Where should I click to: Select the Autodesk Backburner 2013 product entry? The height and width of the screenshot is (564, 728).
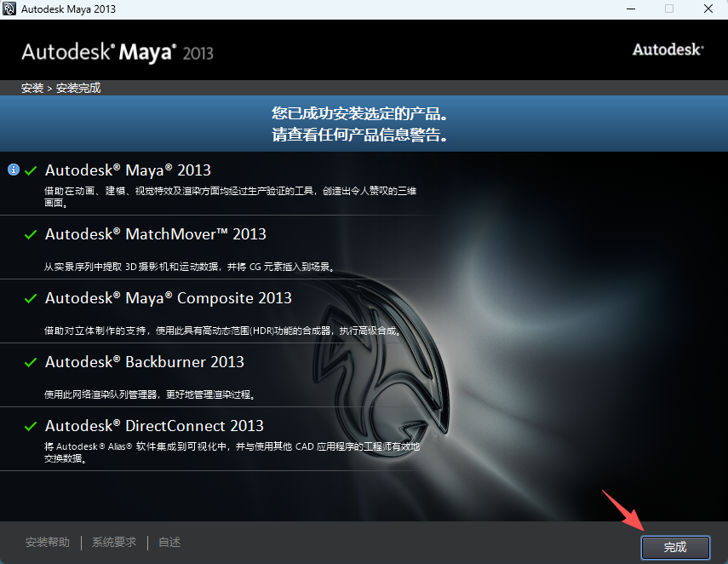(x=144, y=362)
